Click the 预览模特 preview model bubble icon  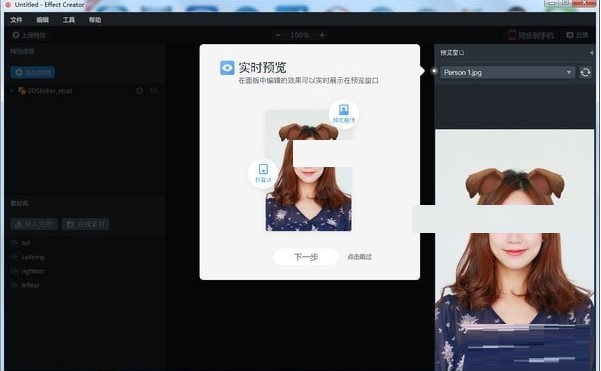[x=344, y=113]
